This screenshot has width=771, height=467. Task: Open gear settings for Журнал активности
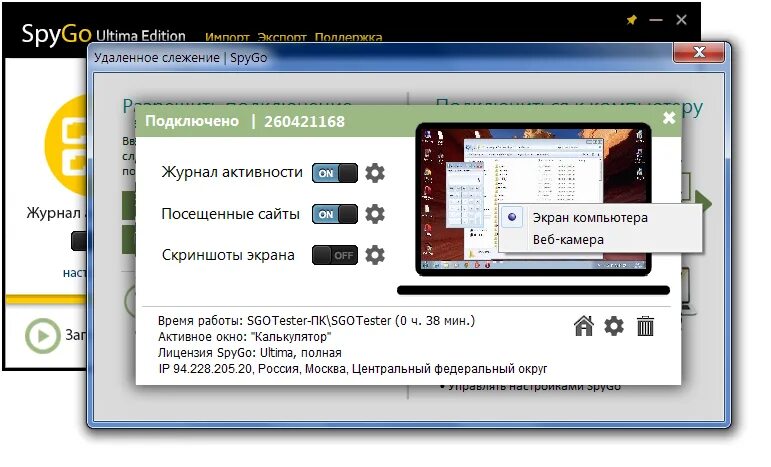coord(375,173)
